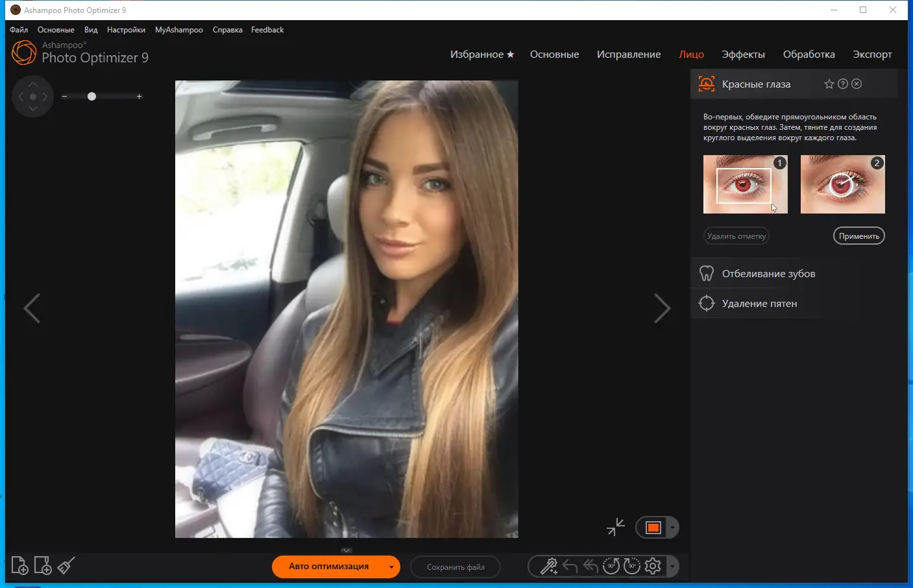Pan the image down with navigation pad
The height and width of the screenshot is (588, 913).
pyautogui.click(x=33, y=109)
